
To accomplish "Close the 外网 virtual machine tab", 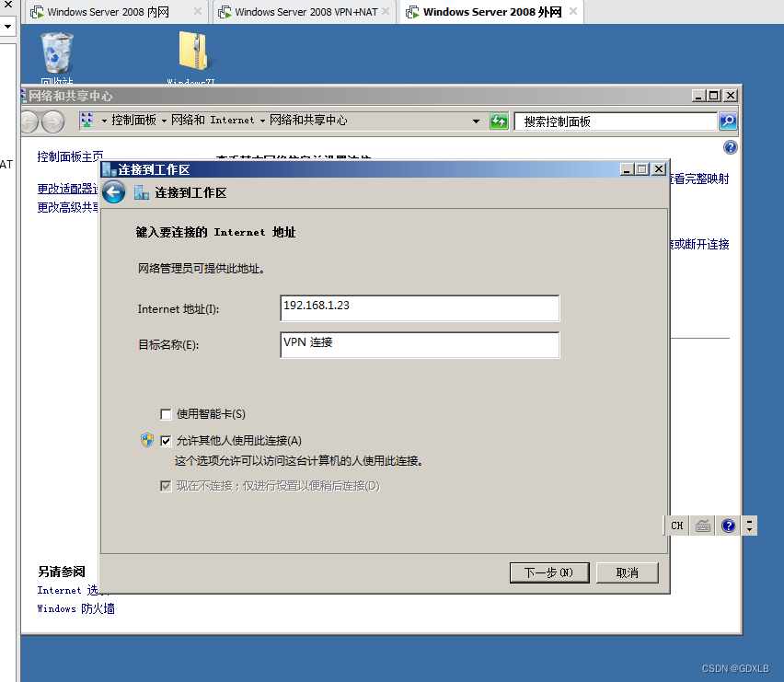I will pos(573,11).
